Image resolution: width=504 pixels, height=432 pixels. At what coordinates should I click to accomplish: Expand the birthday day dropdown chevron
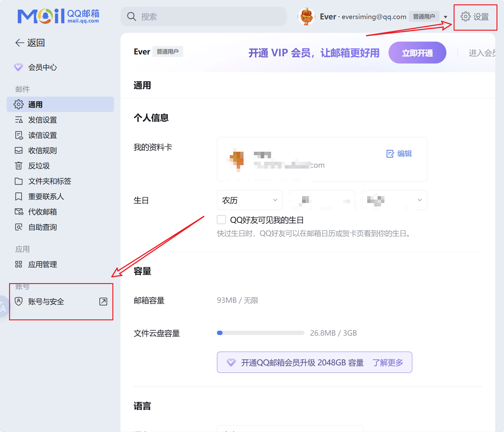[419, 200]
